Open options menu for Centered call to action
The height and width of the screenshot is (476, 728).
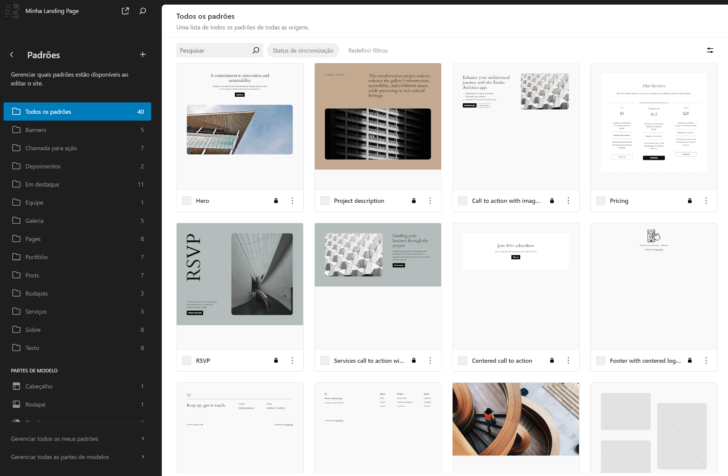pyautogui.click(x=568, y=360)
